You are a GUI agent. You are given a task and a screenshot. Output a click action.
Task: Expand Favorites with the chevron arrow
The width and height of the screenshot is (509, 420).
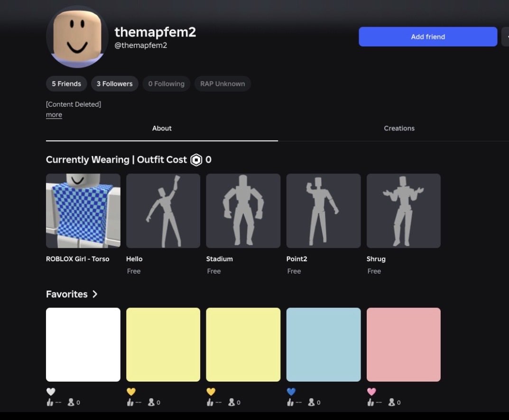pyautogui.click(x=95, y=294)
